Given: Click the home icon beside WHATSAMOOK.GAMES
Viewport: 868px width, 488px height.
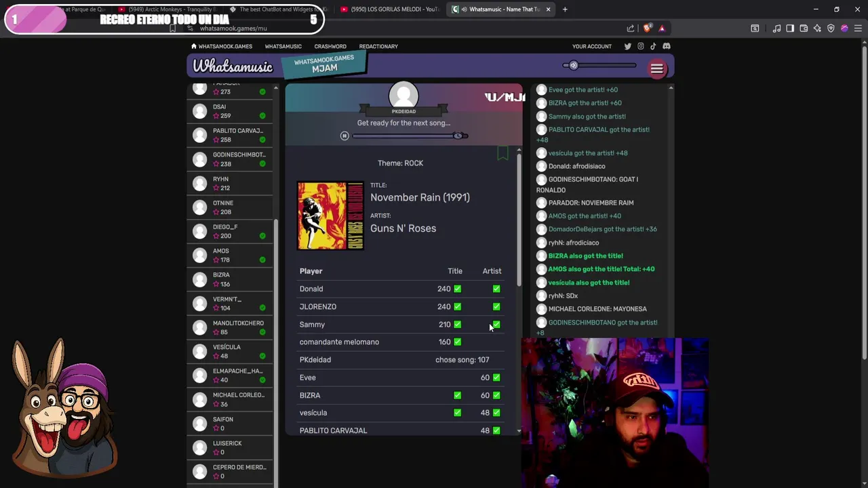Looking at the screenshot, I should pyautogui.click(x=194, y=46).
